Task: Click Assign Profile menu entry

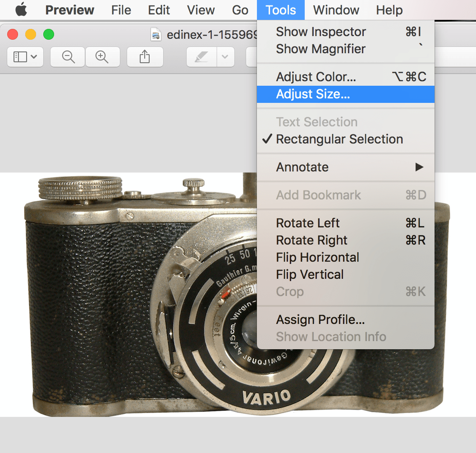Action: 320,320
